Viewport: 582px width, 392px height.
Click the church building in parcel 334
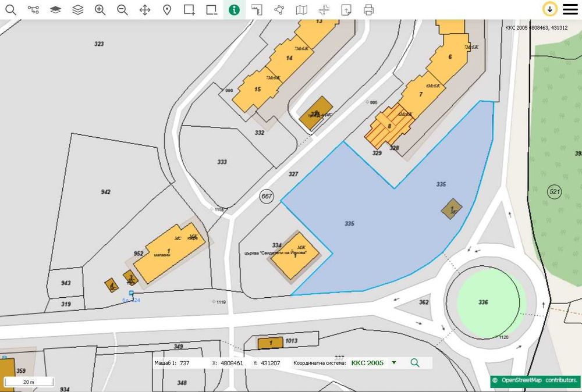coord(295,255)
